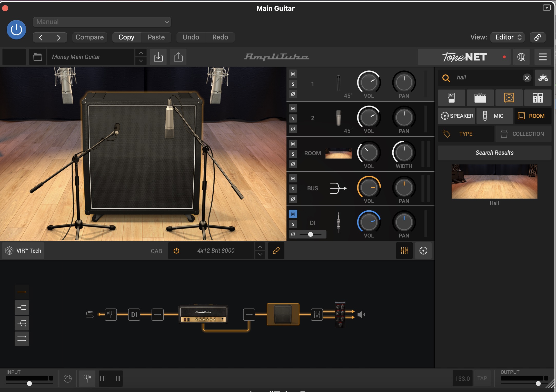Click the export share preset icon
The height and width of the screenshot is (392, 556).
pos(178,57)
